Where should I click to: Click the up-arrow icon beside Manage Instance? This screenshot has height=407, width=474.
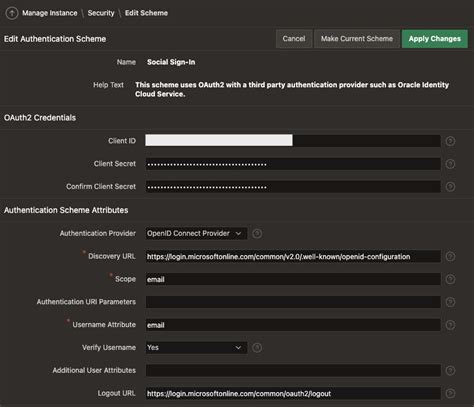click(x=12, y=13)
